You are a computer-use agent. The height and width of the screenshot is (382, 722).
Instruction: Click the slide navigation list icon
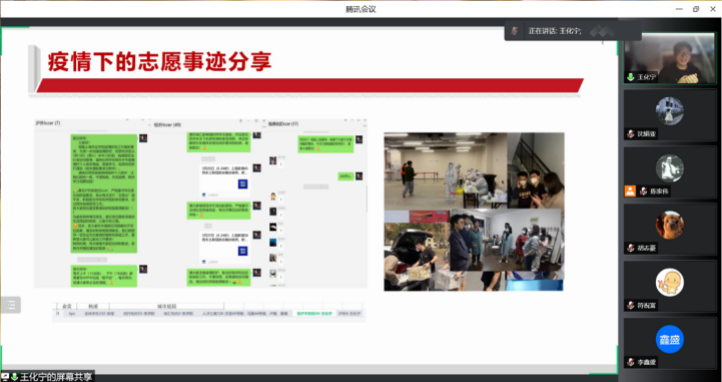(x=11, y=305)
